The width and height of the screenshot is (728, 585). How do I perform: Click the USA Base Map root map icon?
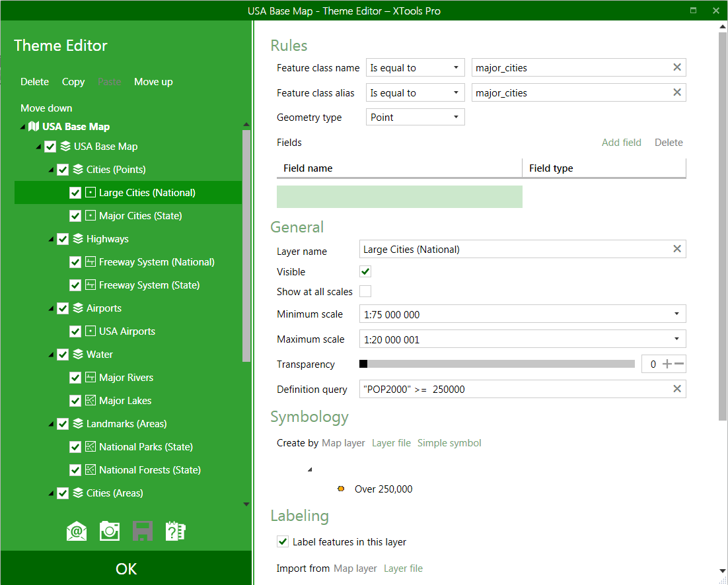(34, 126)
